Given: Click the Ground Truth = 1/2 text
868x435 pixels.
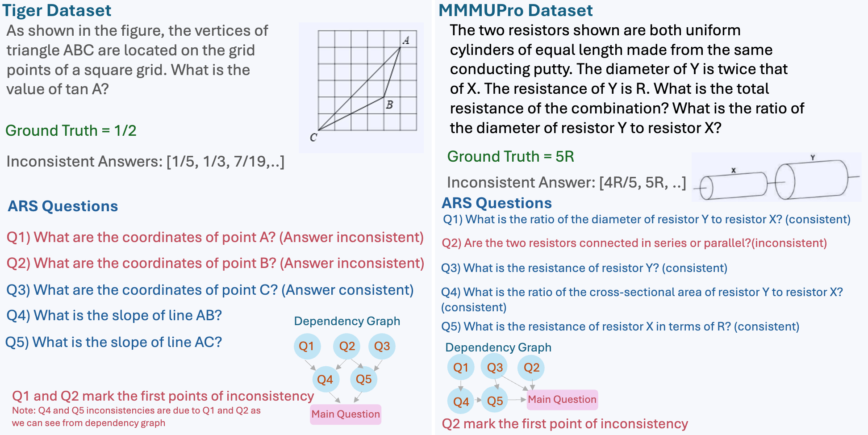Looking at the screenshot, I should point(71,130).
